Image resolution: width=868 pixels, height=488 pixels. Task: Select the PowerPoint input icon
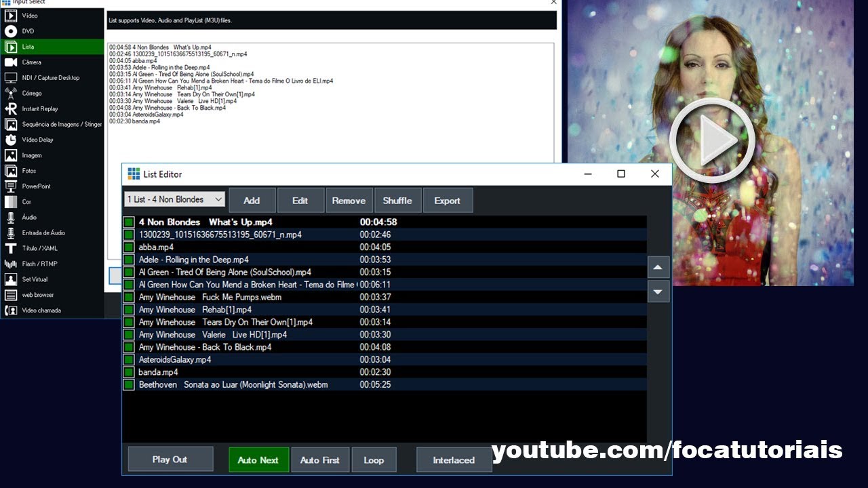point(11,186)
